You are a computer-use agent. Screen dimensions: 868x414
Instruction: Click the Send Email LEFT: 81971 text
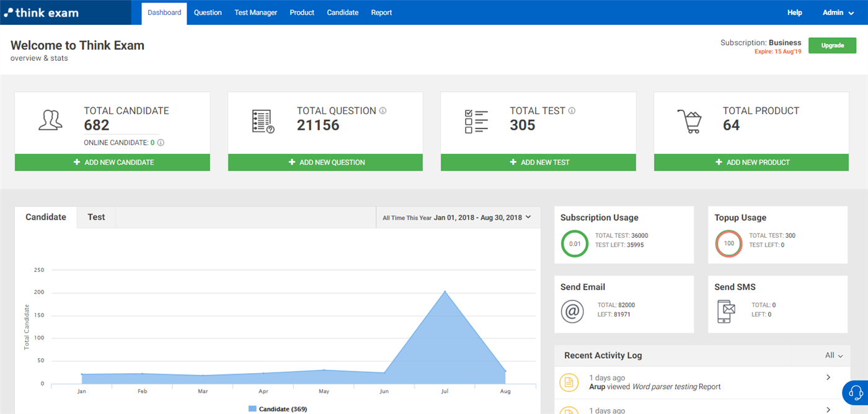614,315
